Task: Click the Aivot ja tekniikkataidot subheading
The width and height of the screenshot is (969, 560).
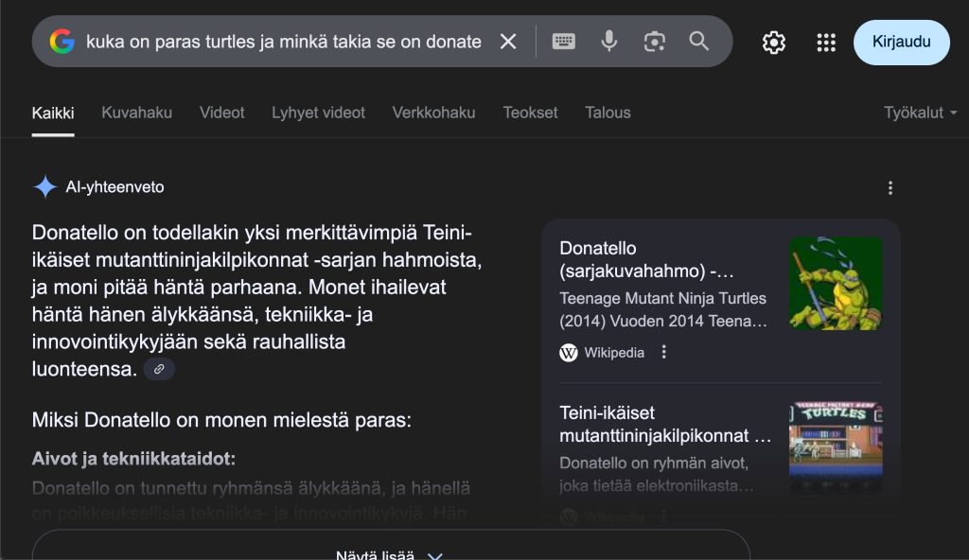Action: [133, 459]
